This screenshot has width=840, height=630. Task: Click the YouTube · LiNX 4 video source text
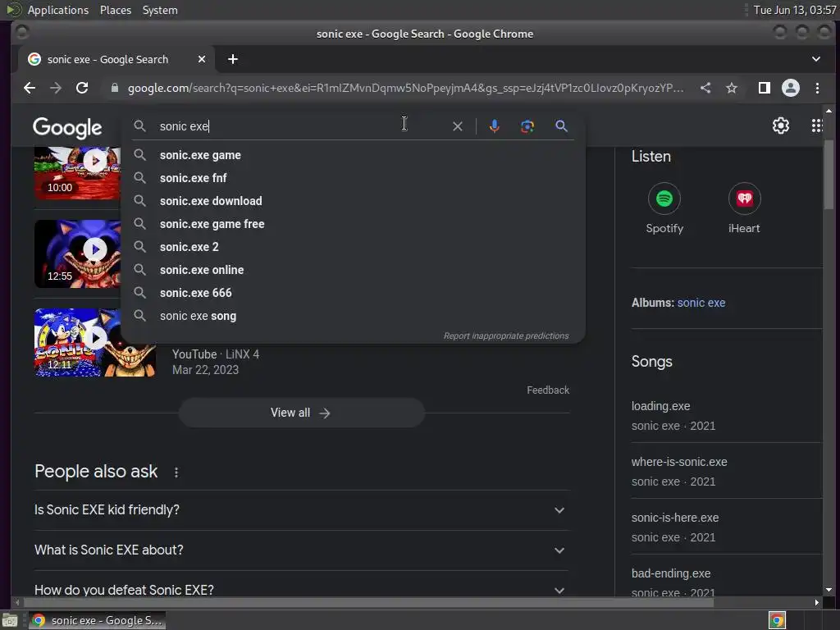[x=216, y=354]
